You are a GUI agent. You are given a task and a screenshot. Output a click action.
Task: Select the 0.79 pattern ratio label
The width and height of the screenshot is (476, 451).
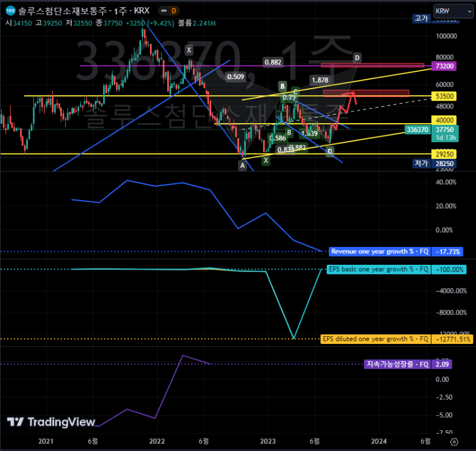289,97
